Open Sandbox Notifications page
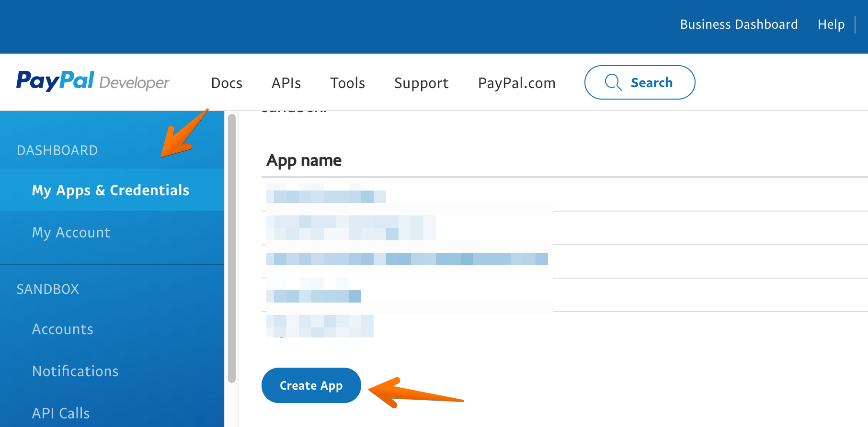This screenshot has height=427, width=868. (x=75, y=371)
